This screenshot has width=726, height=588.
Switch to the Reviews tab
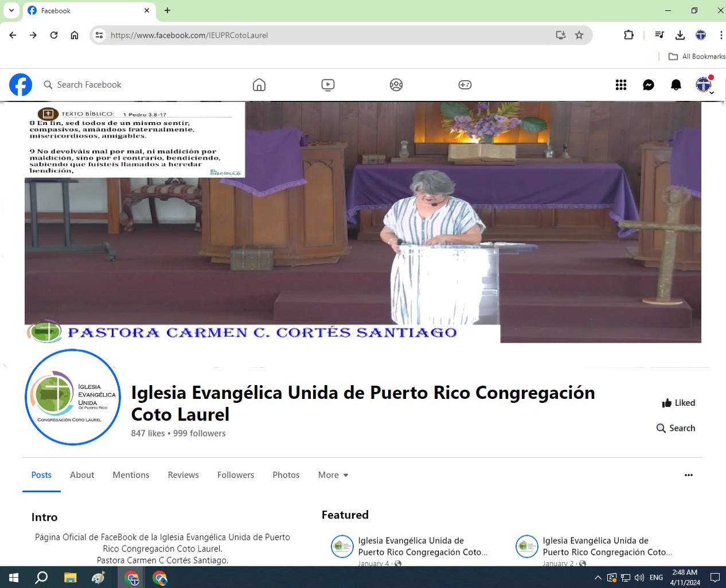point(183,475)
